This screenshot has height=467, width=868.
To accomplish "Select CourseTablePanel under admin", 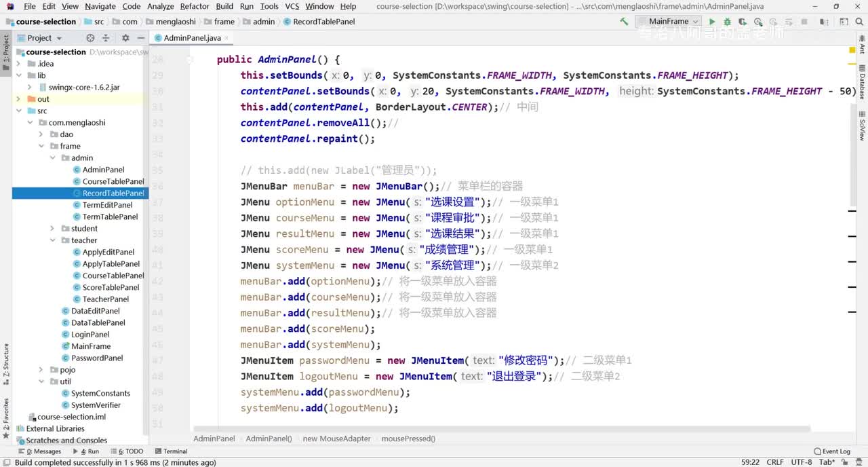I will pyautogui.click(x=113, y=181).
